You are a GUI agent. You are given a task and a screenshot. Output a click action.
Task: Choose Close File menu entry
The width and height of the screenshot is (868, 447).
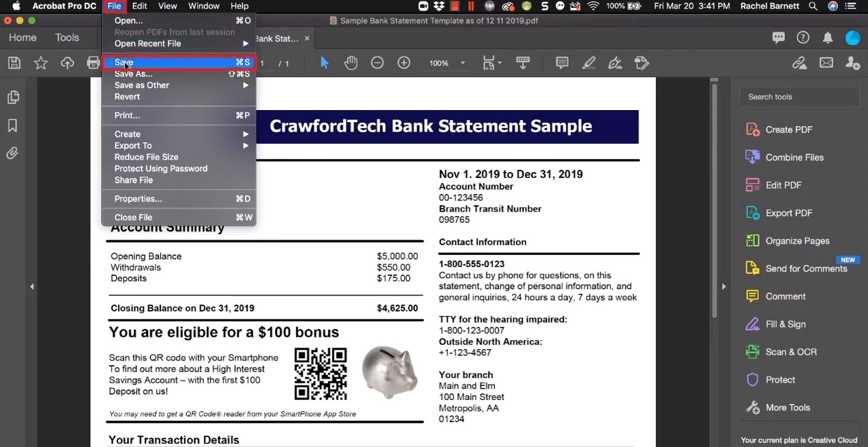coord(179,217)
